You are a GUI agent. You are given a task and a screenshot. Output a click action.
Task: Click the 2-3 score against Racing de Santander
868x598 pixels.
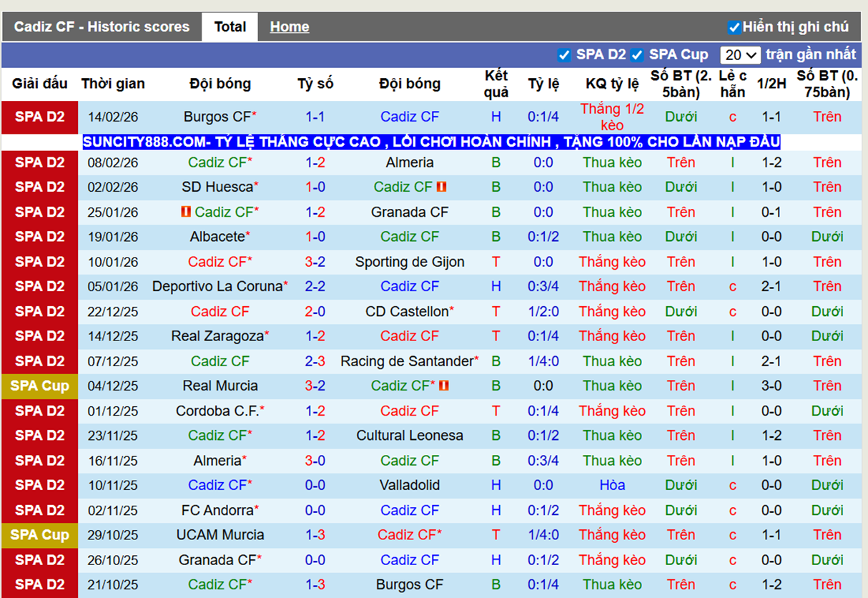pyautogui.click(x=315, y=361)
